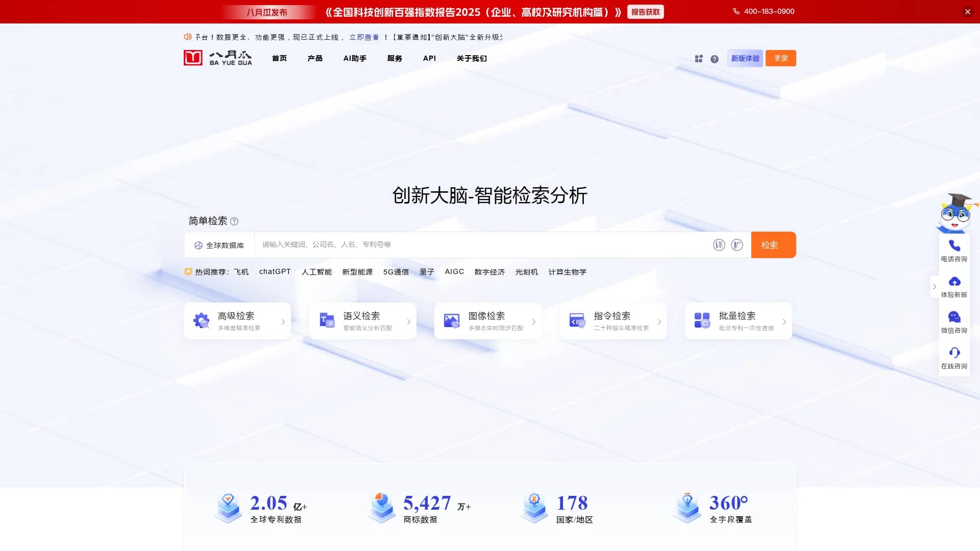Screen dimensions: 980x551
Task: Collapse the right floating sidebar arrow
Action: pos(935,287)
